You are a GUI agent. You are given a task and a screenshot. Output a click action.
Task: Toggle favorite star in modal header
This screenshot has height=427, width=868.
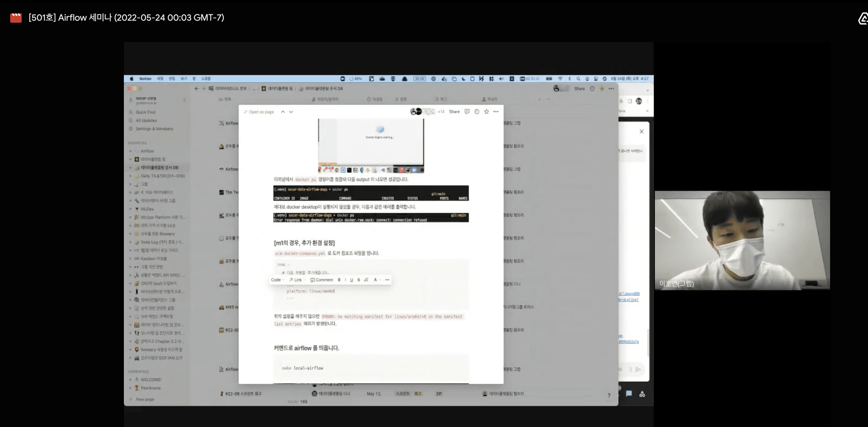(486, 111)
